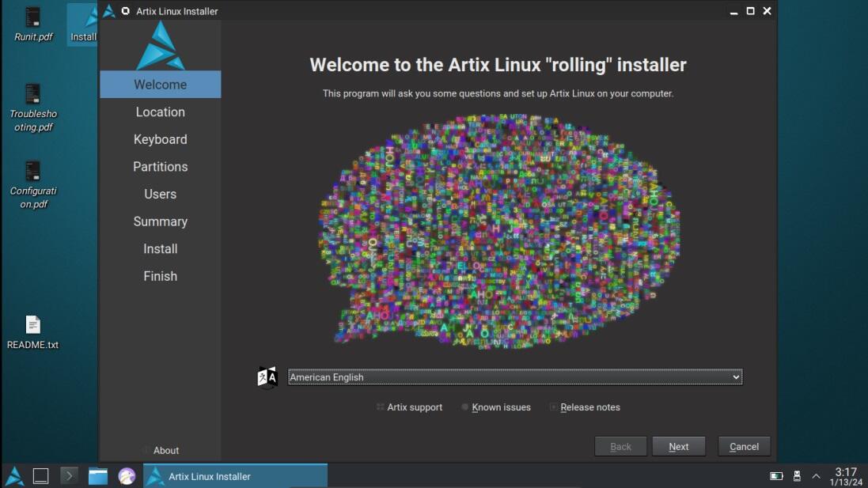Click the removable device tray icon
The width and height of the screenshot is (868, 488).
797,476
